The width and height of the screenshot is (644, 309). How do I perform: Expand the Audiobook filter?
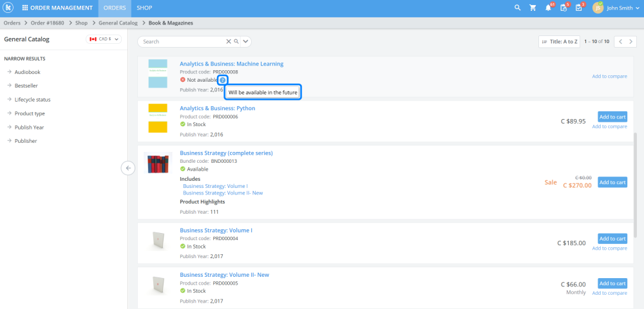(28, 72)
